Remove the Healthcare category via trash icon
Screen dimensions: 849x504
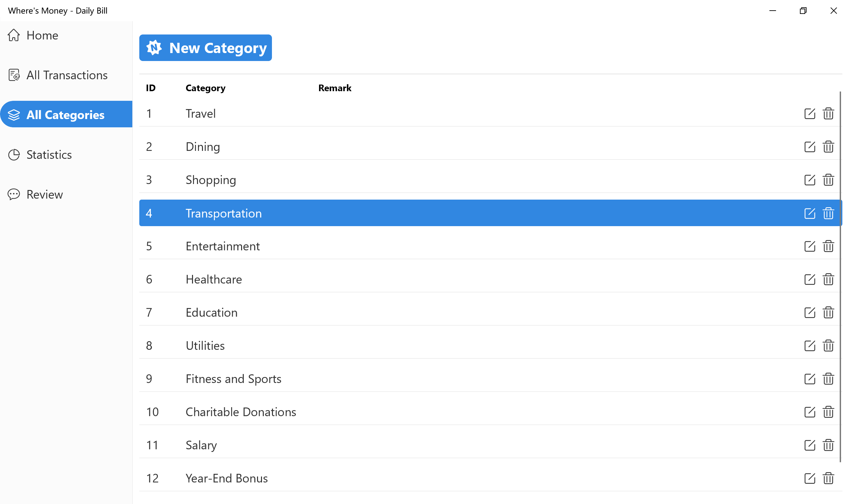click(x=828, y=280)
